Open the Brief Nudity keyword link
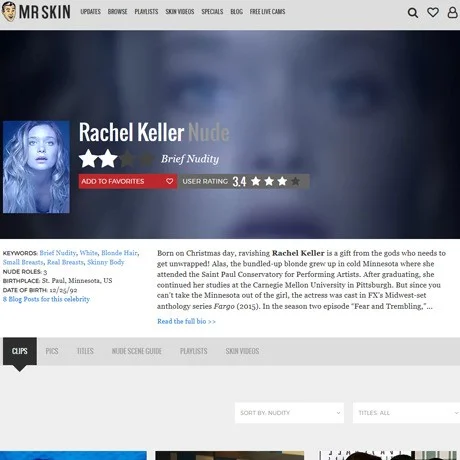Image resolution: width=460 pixels, height=460 pixels. tap(58, 253)
